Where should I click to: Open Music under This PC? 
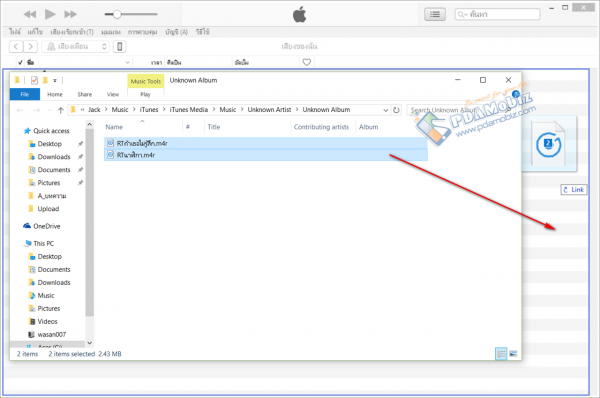(x=46, y=295)
